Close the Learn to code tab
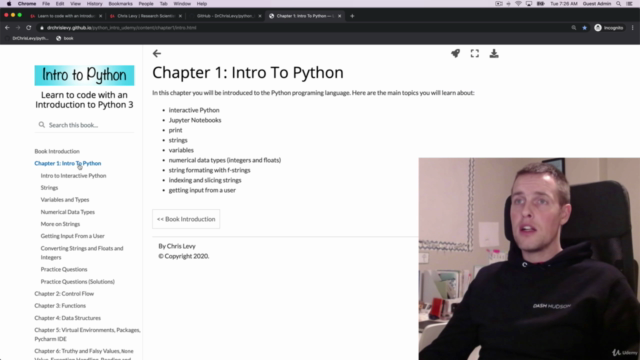Screen dimensions: 640x360 pyautogui.click(x=100, y=16)
